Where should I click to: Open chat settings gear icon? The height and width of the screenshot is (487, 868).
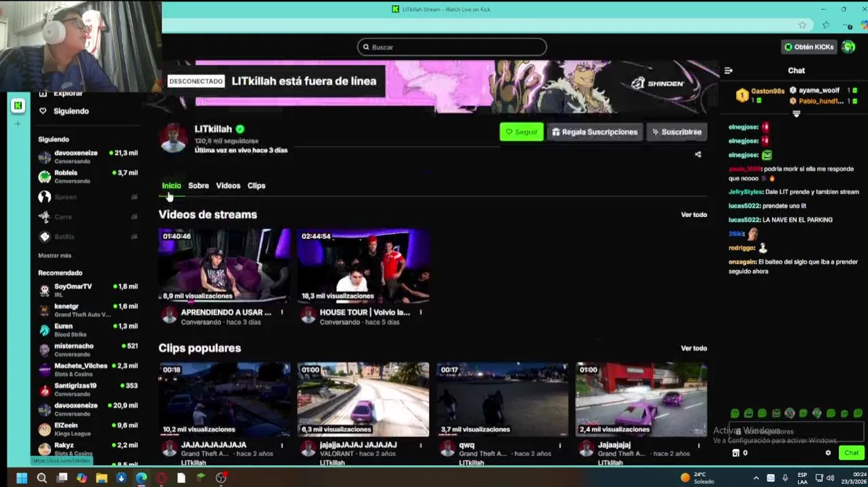828,453
